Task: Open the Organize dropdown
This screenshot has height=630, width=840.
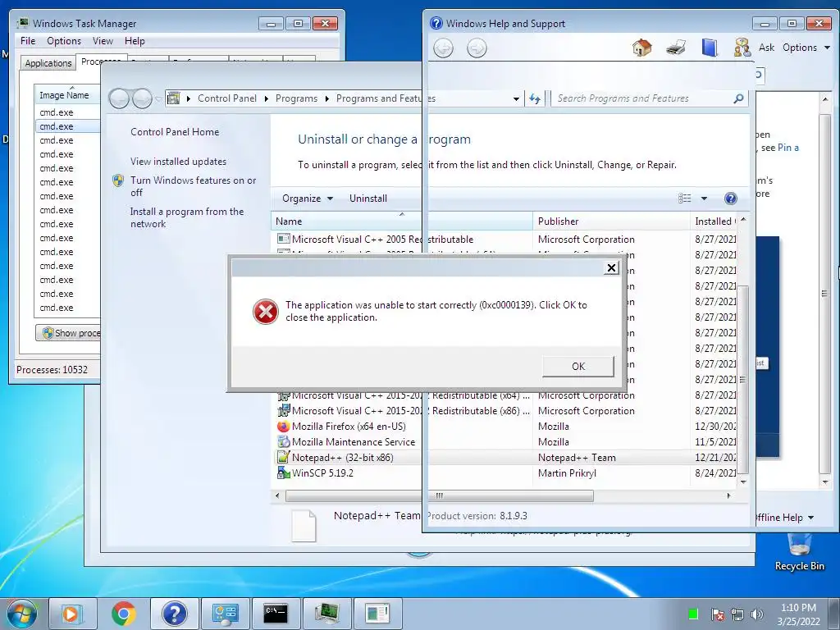Action: (x=308, y=199)
